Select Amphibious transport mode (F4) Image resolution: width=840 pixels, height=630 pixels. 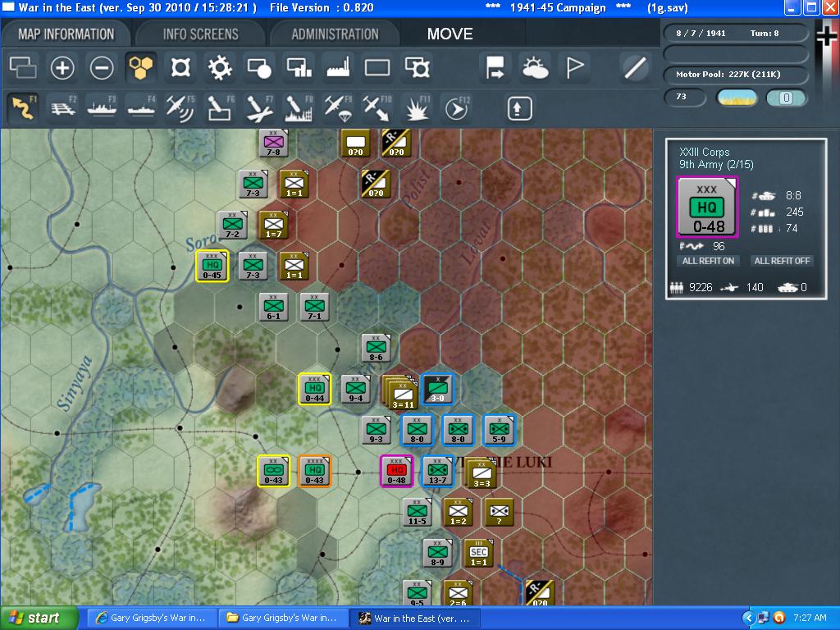[x=141, y=107]
